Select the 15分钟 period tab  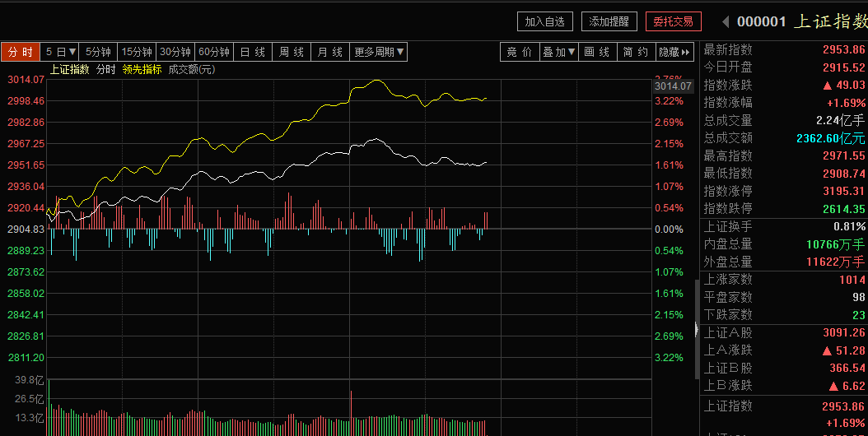pyautogui.click(x=137, y=52)
